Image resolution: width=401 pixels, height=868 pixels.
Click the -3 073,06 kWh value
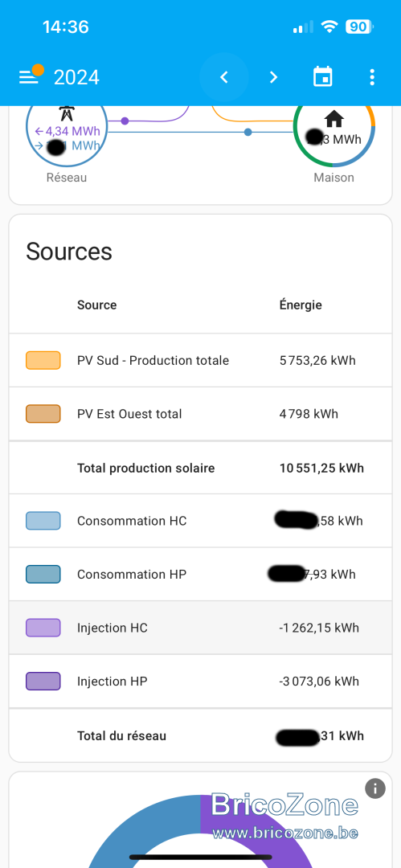[320, 682]
